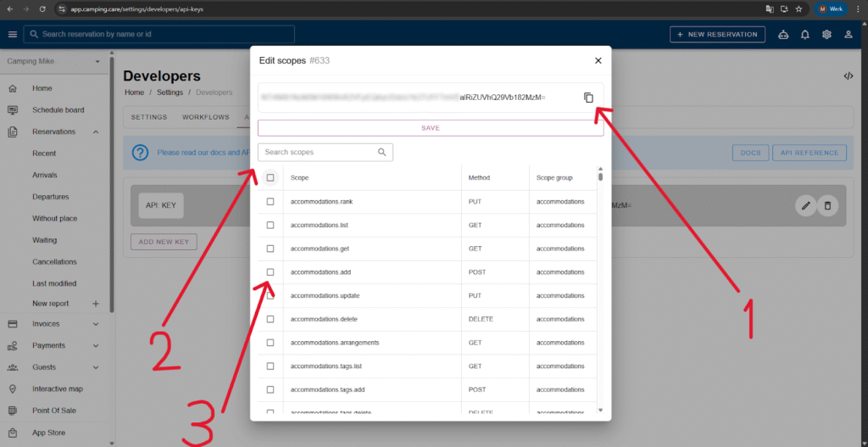Click the pencil edit icon for API key

(x=805, y=205)
